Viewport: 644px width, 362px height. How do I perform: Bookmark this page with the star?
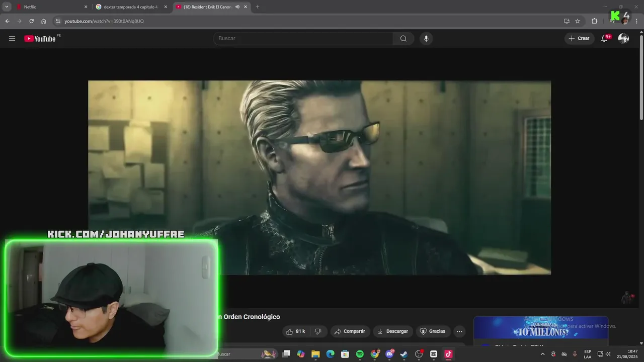[578, 21]
